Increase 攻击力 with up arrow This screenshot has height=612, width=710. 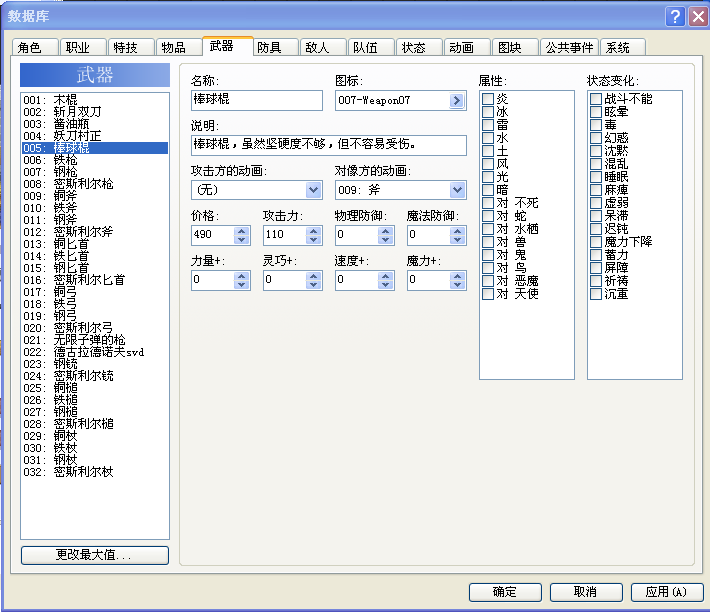coord(313,231)
